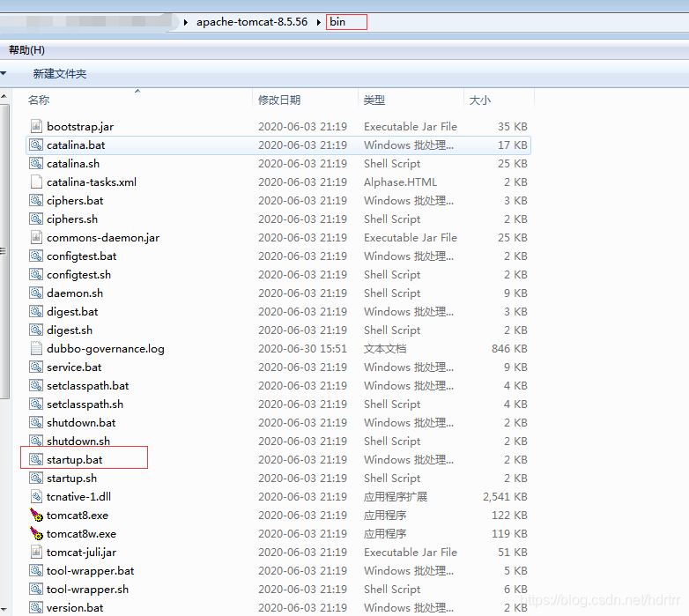Sort by the 大小 column header
The width and height of the screenshot is (689, 616).
(x=479, y=100)
